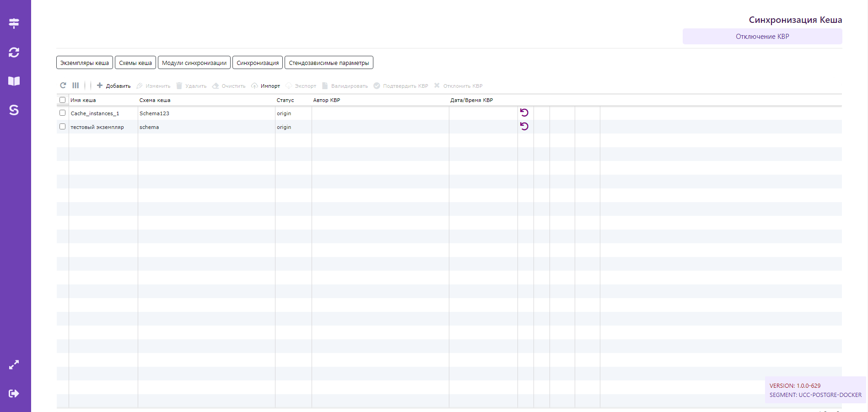The width and height of the screenshot is (868, 412).
Task: Check the Cache_instances_1 row checkbox
Action: 63,113
